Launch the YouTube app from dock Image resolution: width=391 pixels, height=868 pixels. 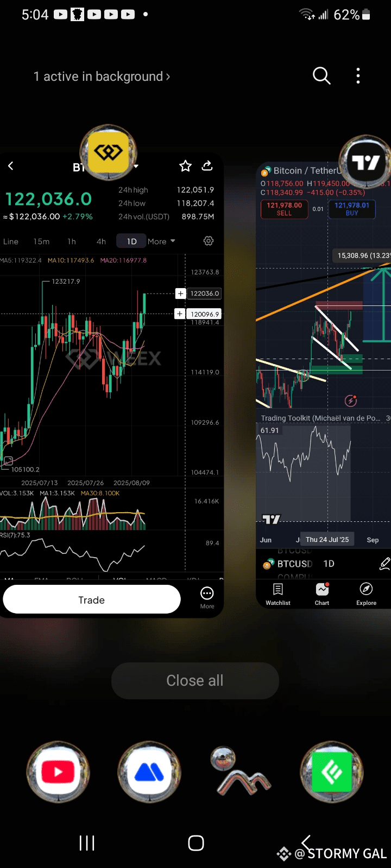click(58, 771)
